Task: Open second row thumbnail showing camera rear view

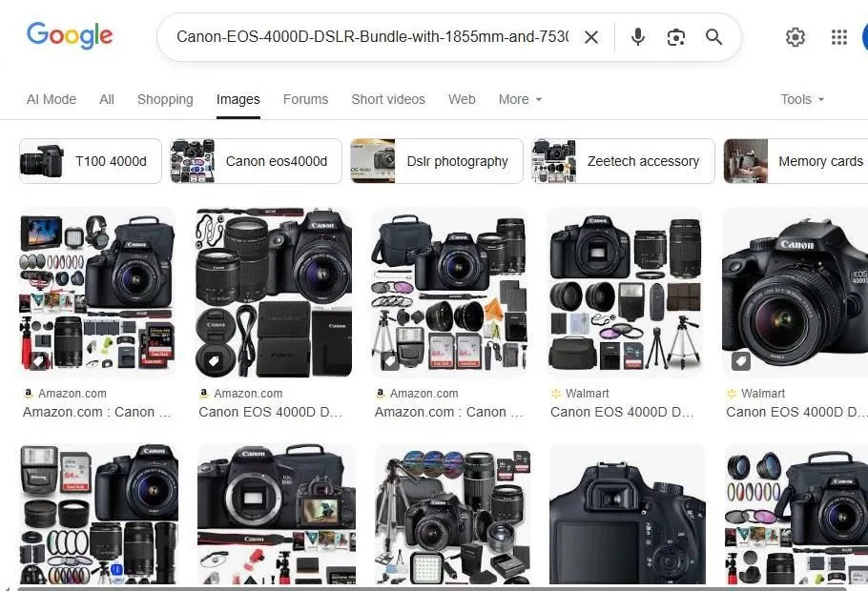Action: (x=628, y=514)
